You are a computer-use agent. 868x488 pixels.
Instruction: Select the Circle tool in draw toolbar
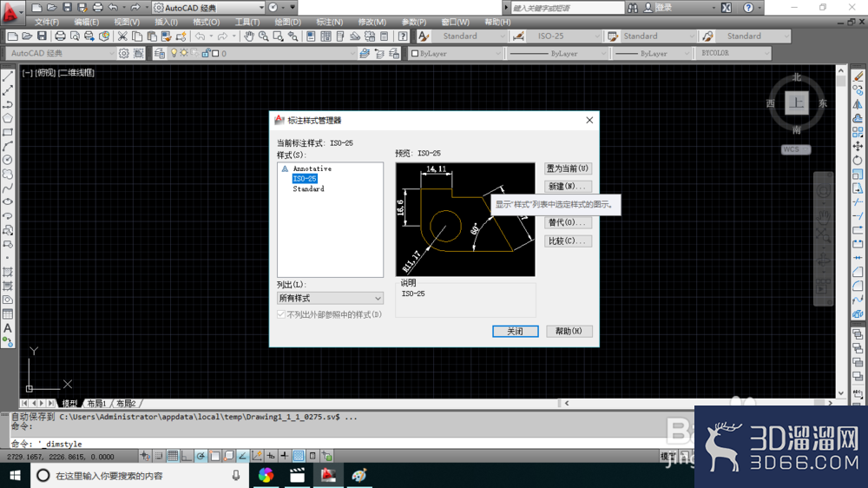[8, 160]
